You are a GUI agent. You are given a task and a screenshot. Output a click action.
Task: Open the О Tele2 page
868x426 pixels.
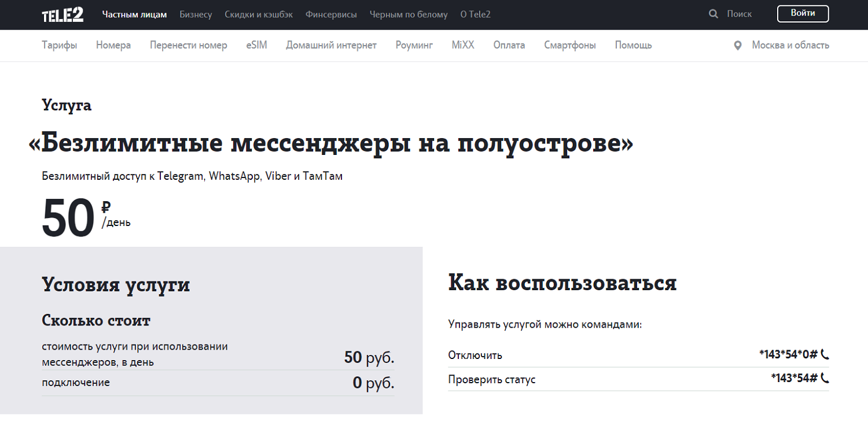point(475,14)
